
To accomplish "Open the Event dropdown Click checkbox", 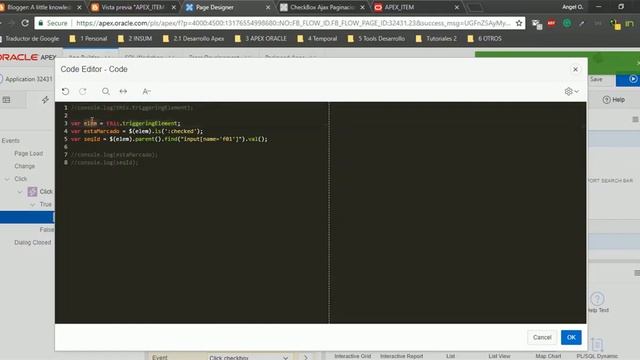I will point(249,357).
